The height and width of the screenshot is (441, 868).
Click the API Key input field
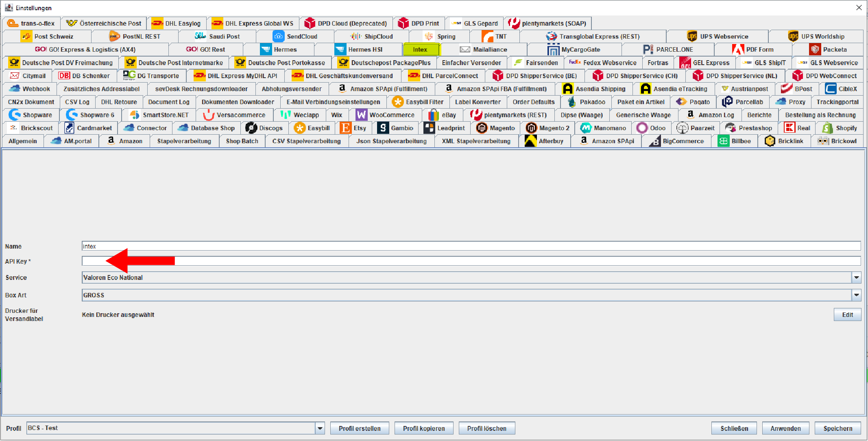pyautogui.click(x=471, y=261)
